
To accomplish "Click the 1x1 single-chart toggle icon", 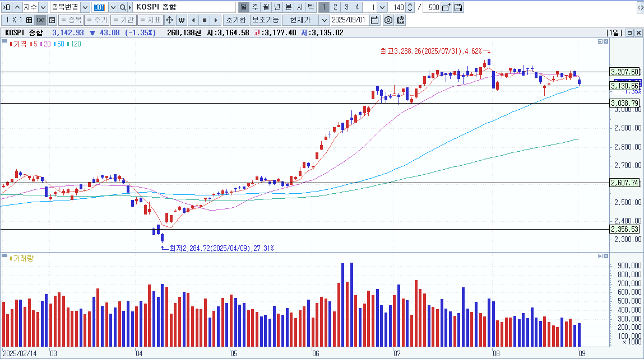I will click(x=41, y=20).
